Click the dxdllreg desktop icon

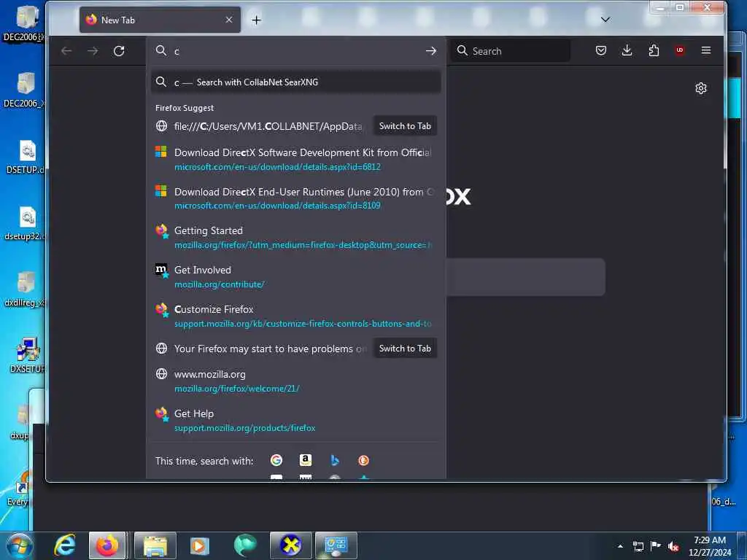25,289
